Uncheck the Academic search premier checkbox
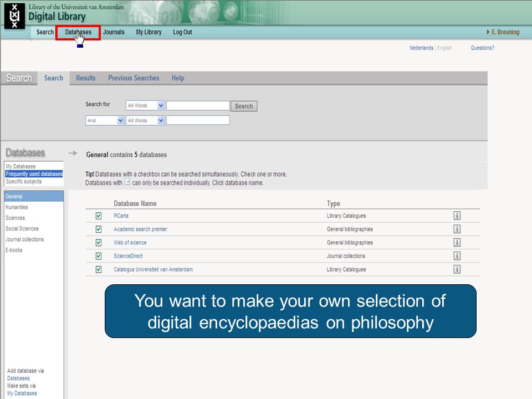 pos(99,229)
